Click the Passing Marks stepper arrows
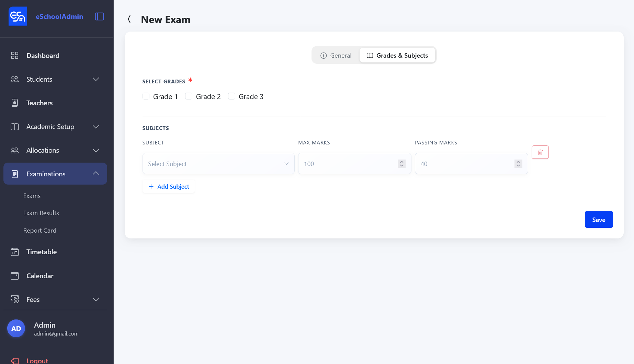The image size is (634, 364). [518, 164]
